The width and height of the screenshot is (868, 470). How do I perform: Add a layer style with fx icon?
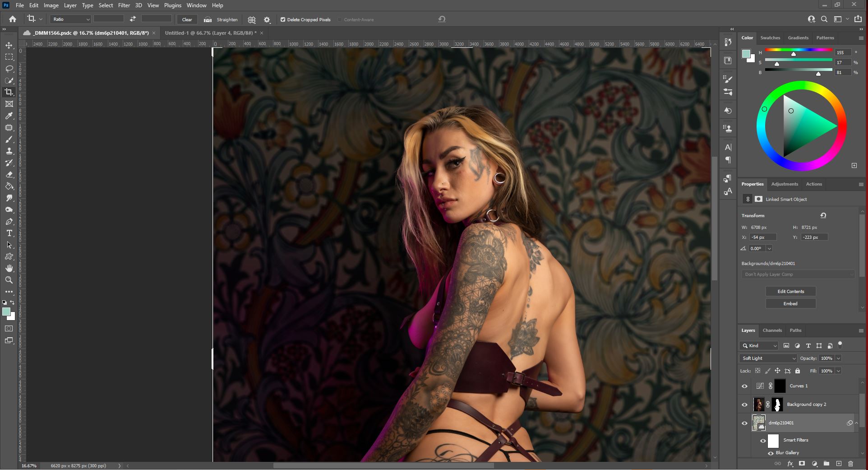tap(790, 464)
